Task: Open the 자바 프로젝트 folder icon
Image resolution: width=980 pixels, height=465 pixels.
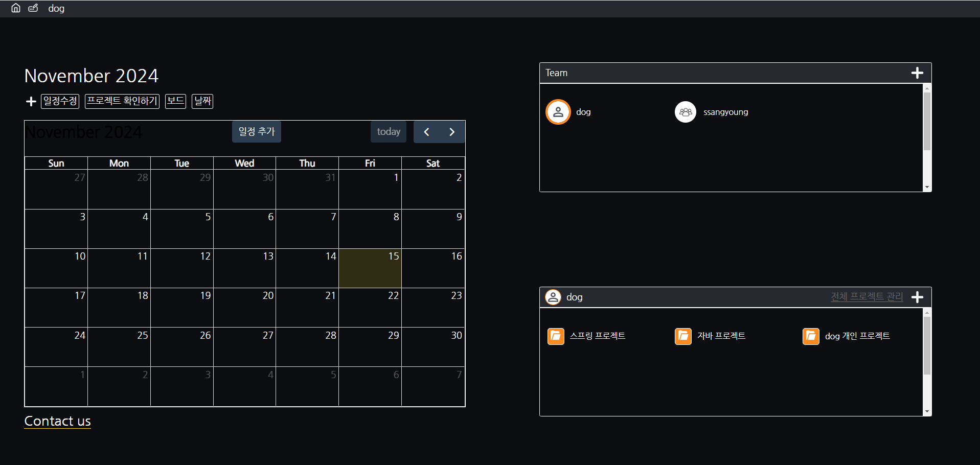Action: 683,336
